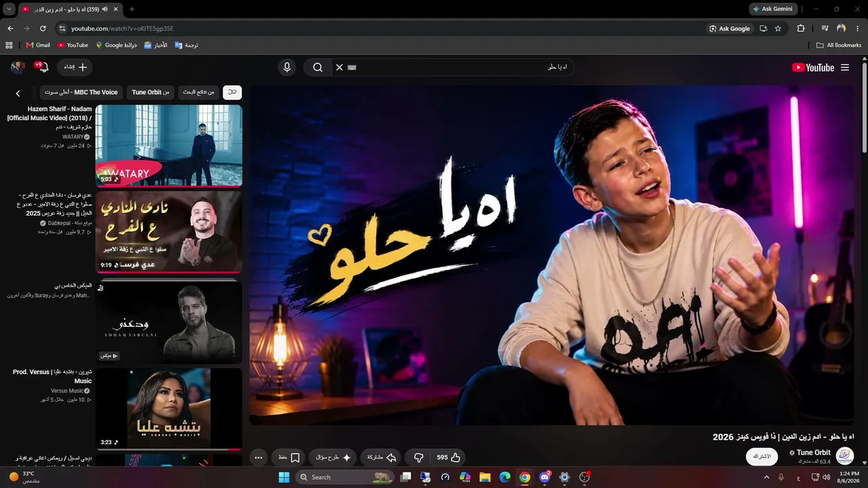868x488 pixels.
Task: Click the الميكس الخاص بي mix title
Action: (73, 285)
